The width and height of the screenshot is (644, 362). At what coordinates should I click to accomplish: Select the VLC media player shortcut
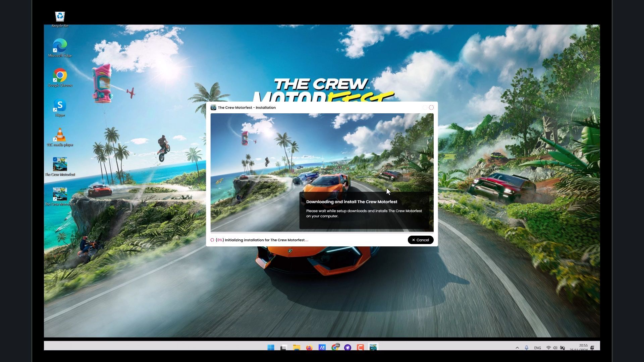[x=60, y=137]
